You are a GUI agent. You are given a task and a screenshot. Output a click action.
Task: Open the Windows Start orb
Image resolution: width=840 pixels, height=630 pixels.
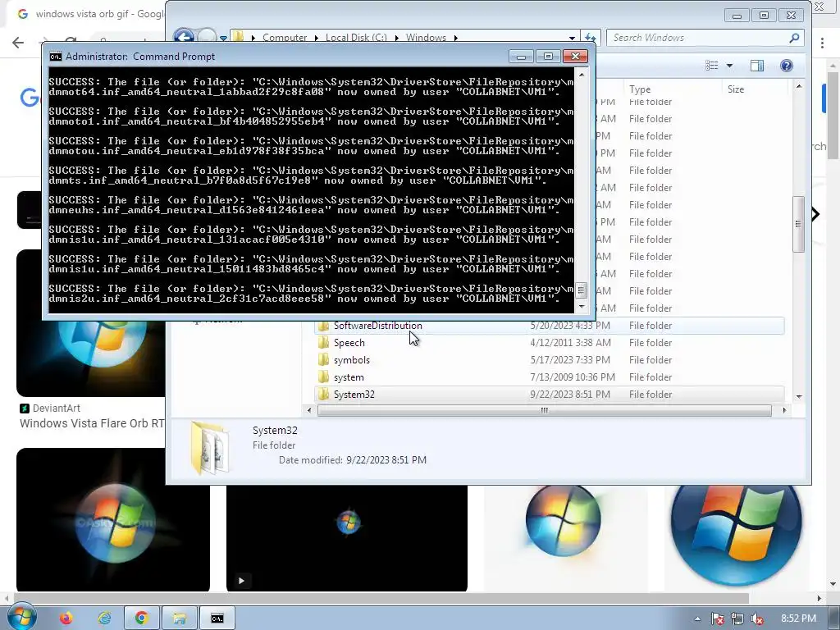point(22,617)
